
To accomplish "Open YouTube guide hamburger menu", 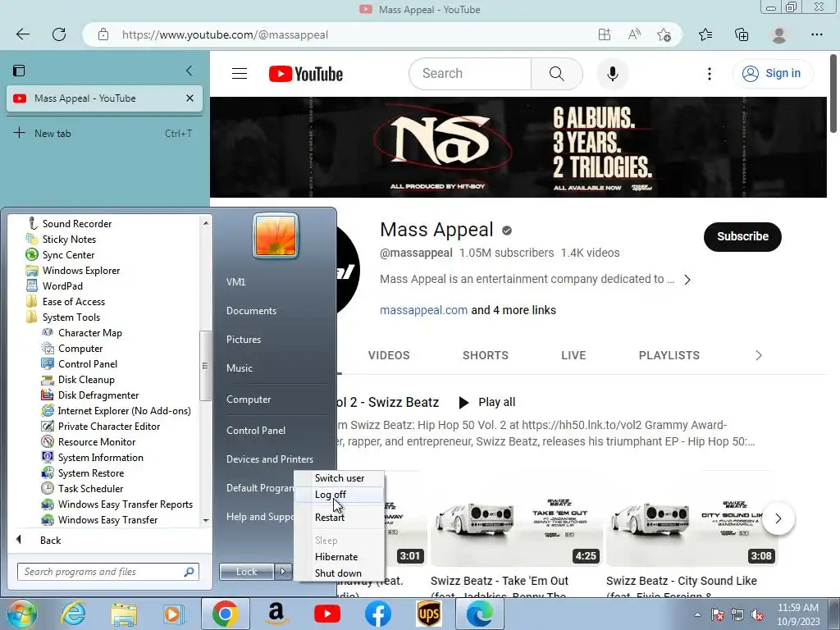I will [x=240, y=73].
